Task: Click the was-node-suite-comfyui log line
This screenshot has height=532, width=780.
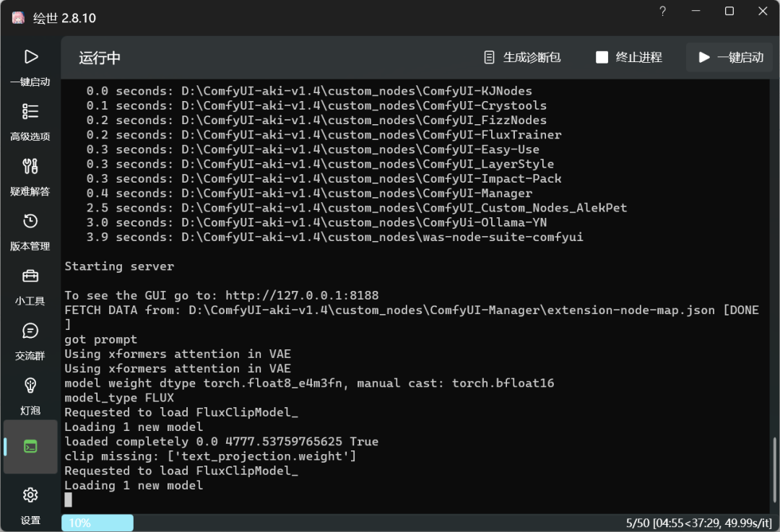Action: point(335,237)
